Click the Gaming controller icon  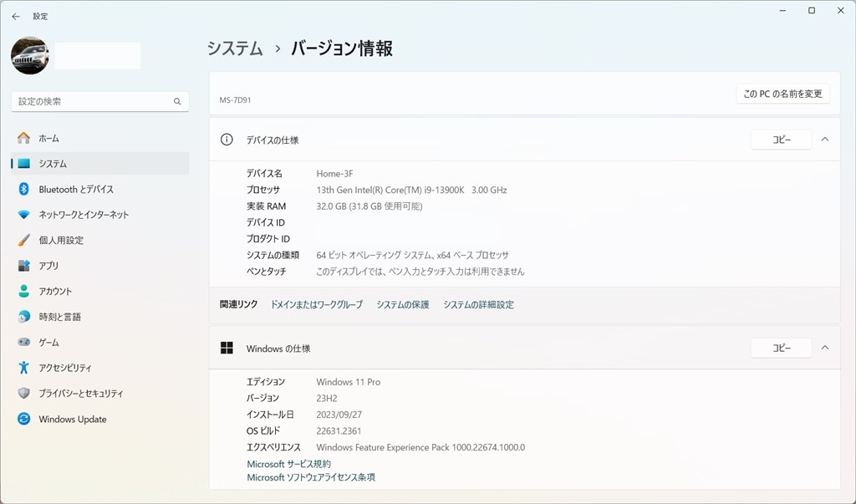click(23, 342)
